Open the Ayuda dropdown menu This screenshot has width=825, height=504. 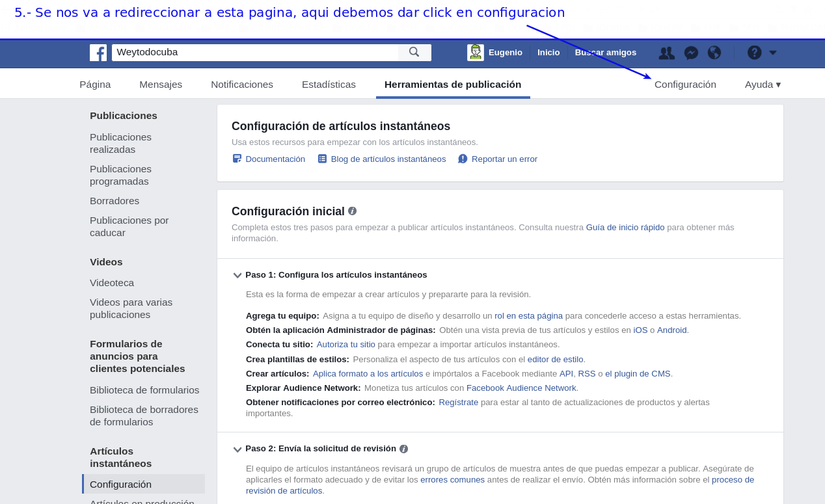(x=763, y=84)
